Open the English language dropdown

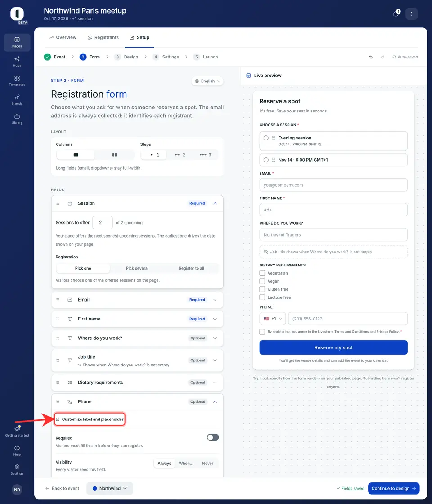click(x=207, y=81)
